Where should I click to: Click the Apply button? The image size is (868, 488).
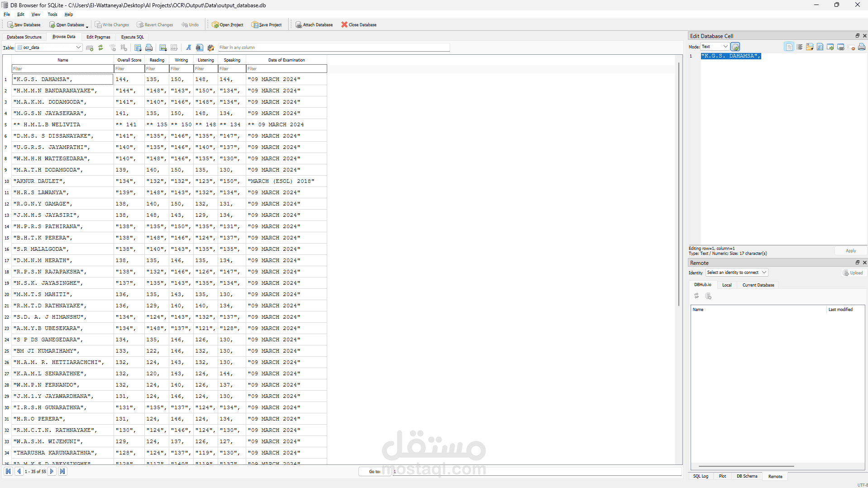point(851,251)
